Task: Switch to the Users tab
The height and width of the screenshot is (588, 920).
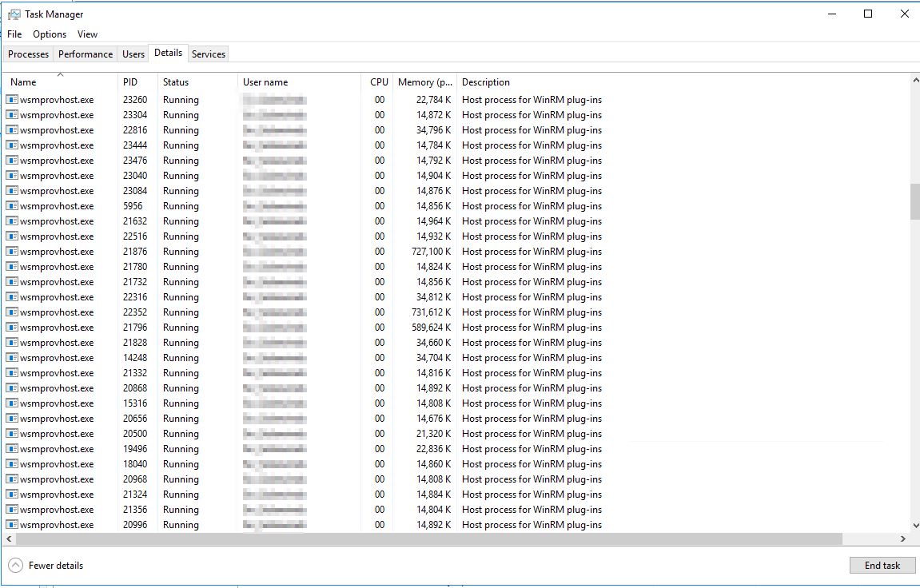Action: [133, 54]
